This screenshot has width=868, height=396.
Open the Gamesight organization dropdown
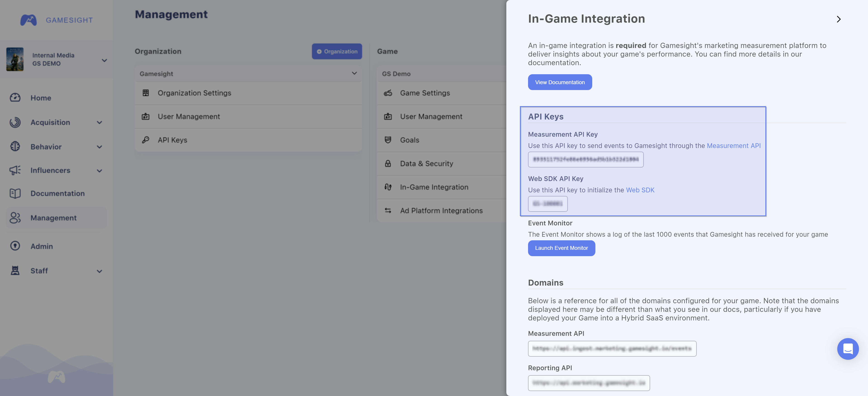point(248,74)
